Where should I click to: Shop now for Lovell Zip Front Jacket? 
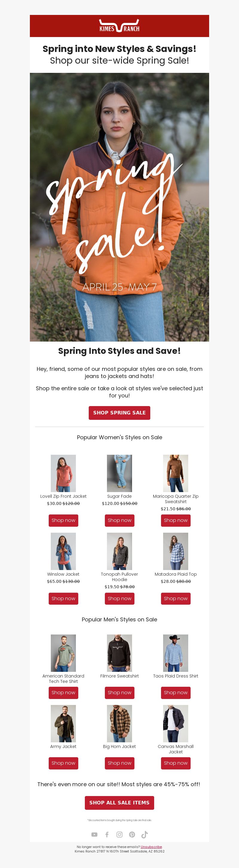click(63, 520)
